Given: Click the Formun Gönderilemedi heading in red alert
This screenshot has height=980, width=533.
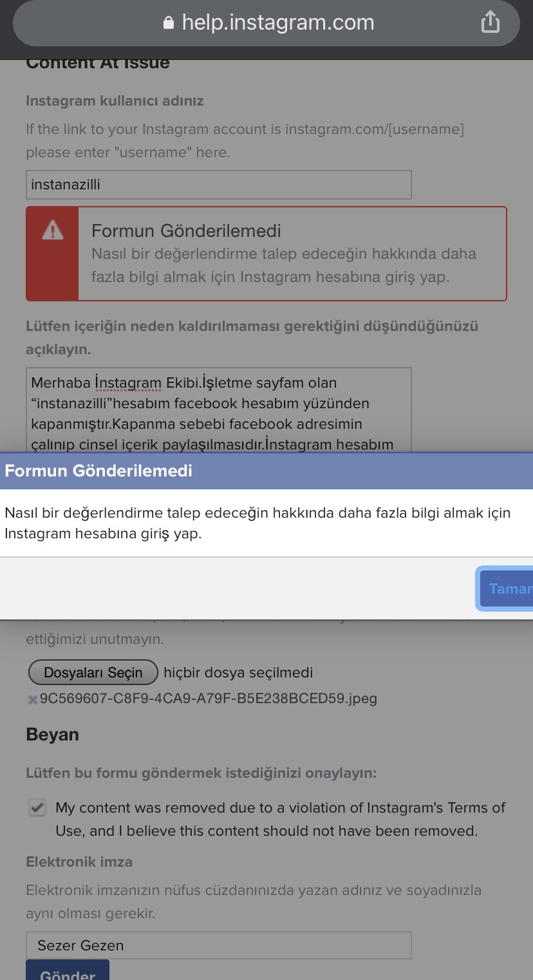Looking at the screenshot, I should tap(186, 231).
